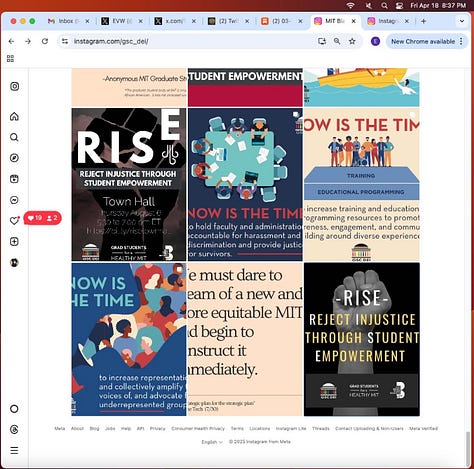
Task: Open the Training Educational Programming post
Action: [362, 184]
